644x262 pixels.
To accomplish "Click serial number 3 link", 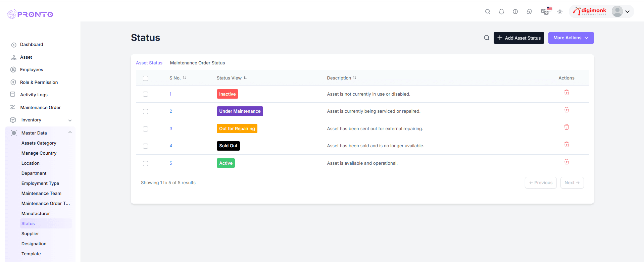I will pos(171,128).
